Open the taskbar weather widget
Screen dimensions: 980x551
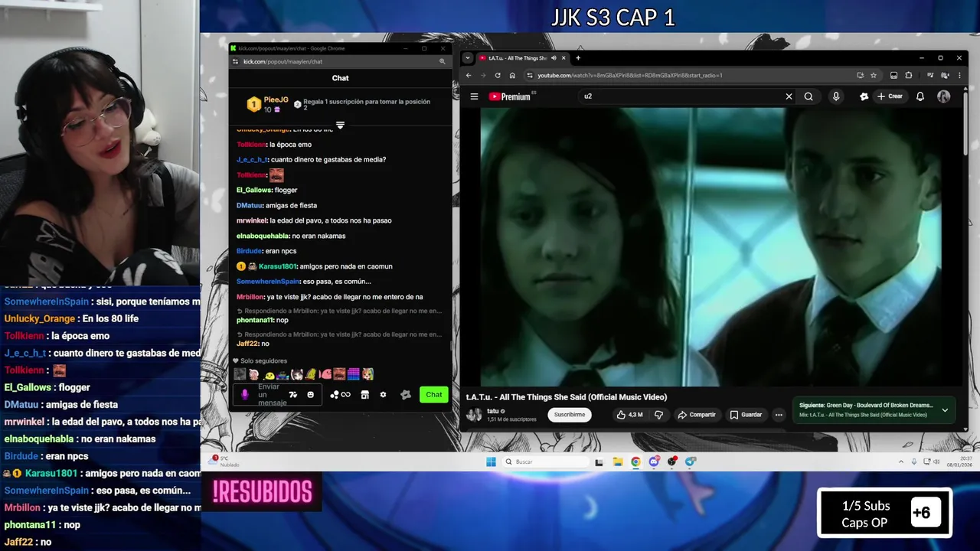coord(224,461)
